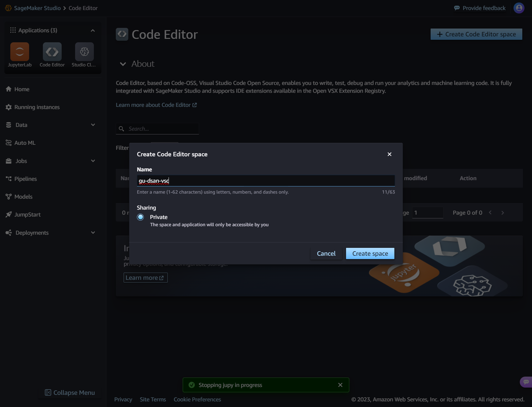Image resolution: width=532 pixels, height=407 pixels.
Task: Click the Home house icon
Action: tap(9, 89)
